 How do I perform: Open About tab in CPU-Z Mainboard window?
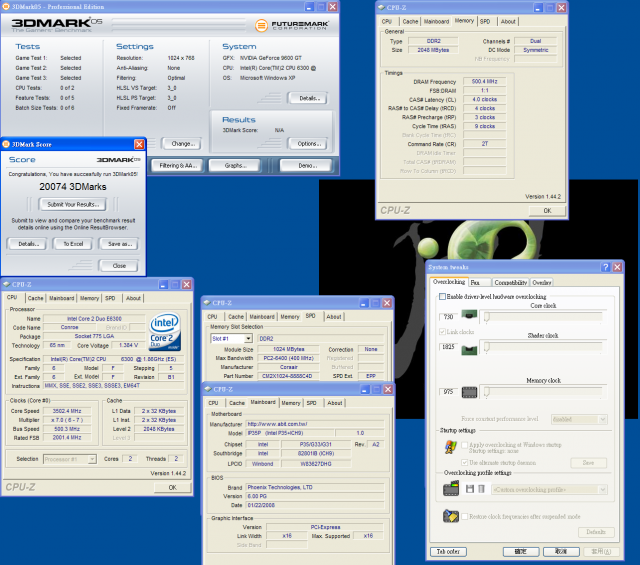point(335,403)
